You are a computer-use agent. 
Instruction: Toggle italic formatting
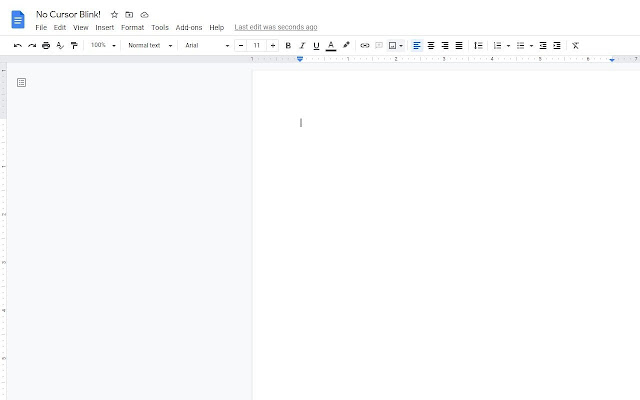[x=302, y=45]
